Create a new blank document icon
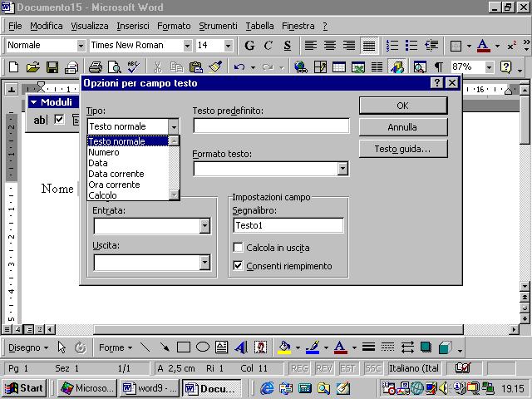 [13, 67]
